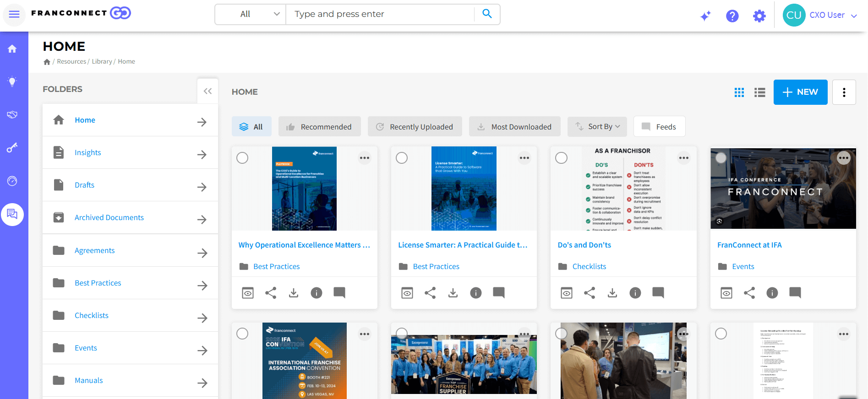Open the Resources breadcrumb link
This screenshot has height=399, width=868.
tap(71, 61)
